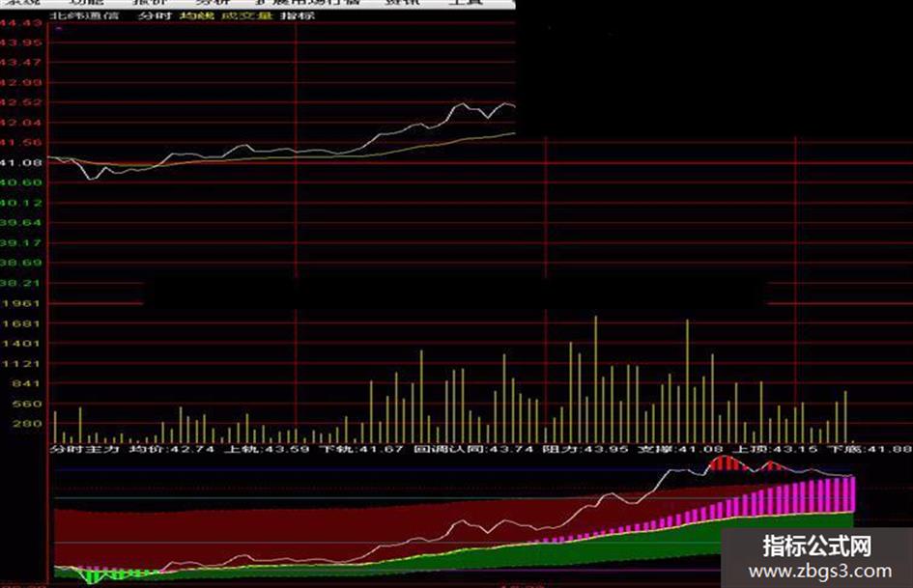Open the 功能 menu
Screen dimensions: 913x588
point(86,2)
